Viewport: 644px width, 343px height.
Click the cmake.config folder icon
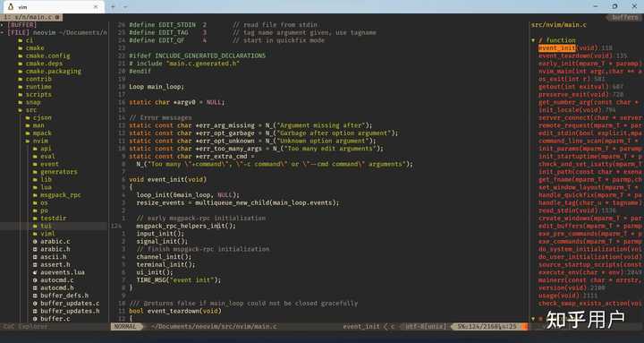click(x=20, y=56)
